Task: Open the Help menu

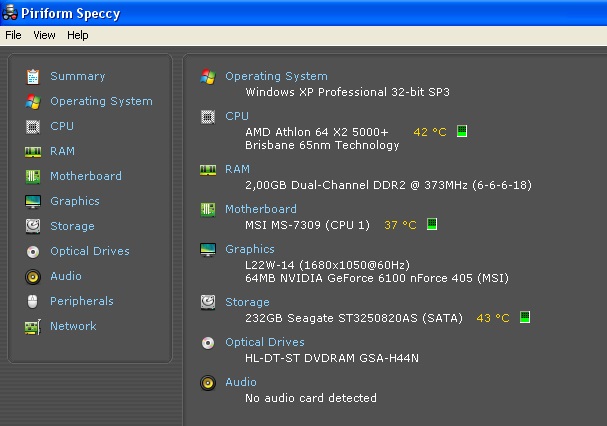Action: click(77, 35)
